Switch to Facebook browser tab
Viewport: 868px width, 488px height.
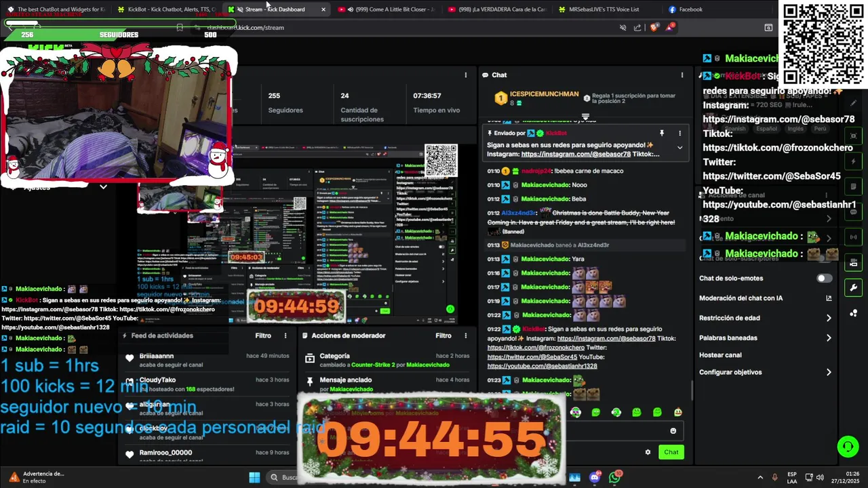tap(717, 9)
